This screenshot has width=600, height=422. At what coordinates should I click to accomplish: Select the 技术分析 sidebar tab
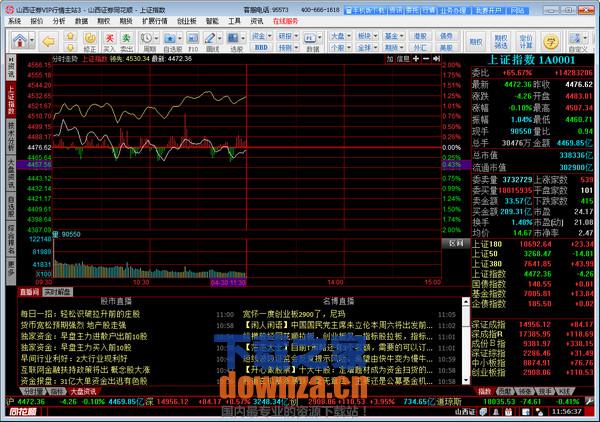coord(11,135)
